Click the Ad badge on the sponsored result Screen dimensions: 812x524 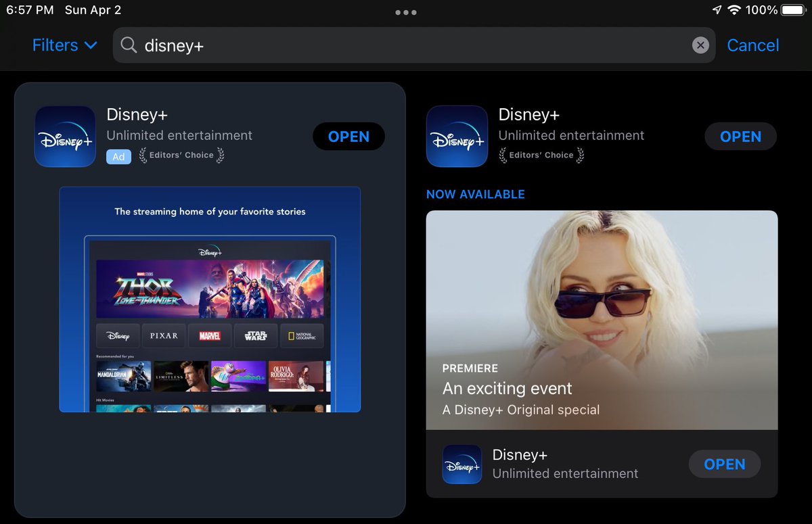pos(118,156)
